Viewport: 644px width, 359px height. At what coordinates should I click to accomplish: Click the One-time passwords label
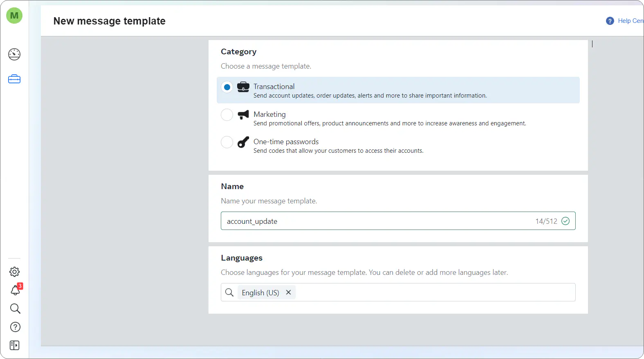(x=286, y=142)
